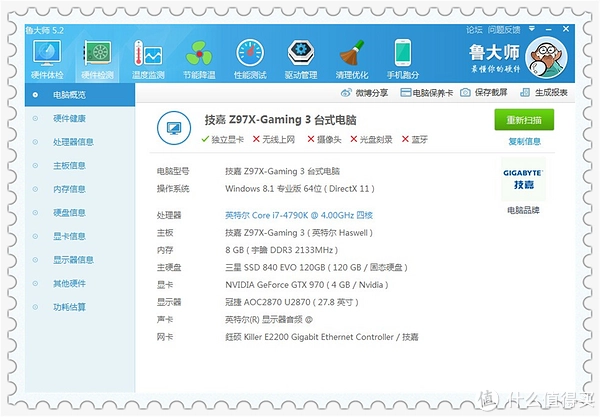Viewport: 600px width, 417px height.
Task: Click the Weibo share icon
Action: click(x=346, y=93)
